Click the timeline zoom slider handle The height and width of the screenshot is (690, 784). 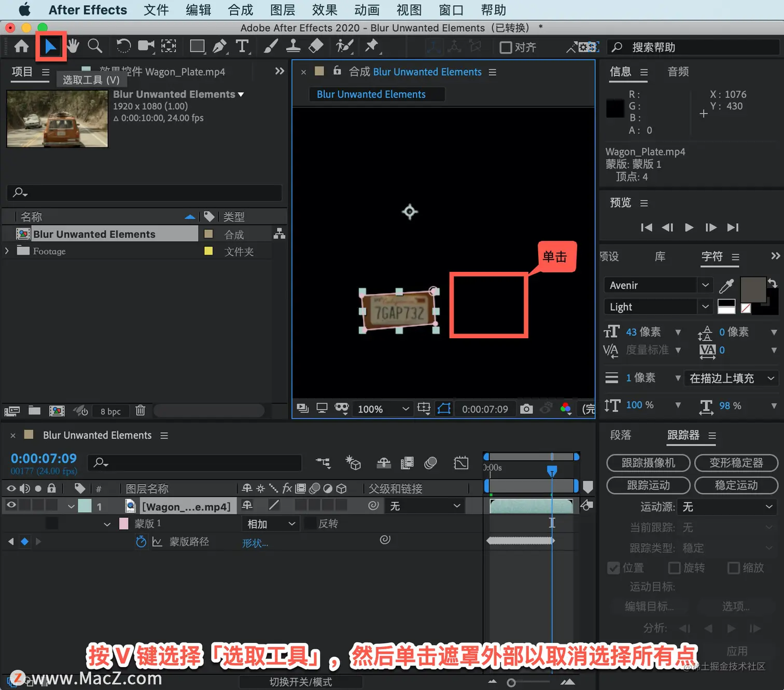(511, 683)
